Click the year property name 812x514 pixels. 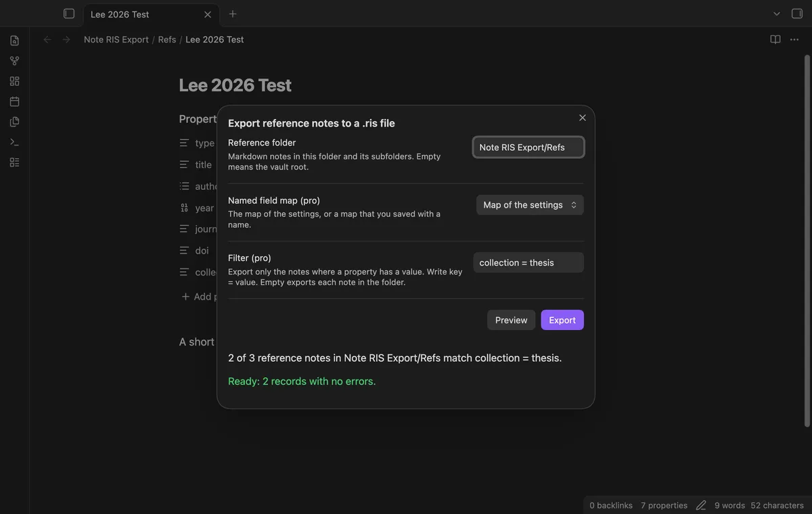tap(204, 208)
